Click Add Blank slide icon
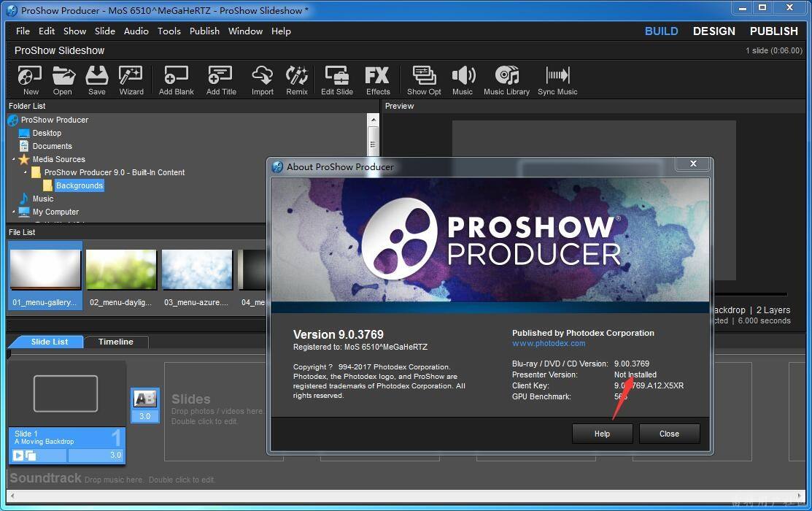The height and width of the screenshot is (511, 812). pos(176,80)
